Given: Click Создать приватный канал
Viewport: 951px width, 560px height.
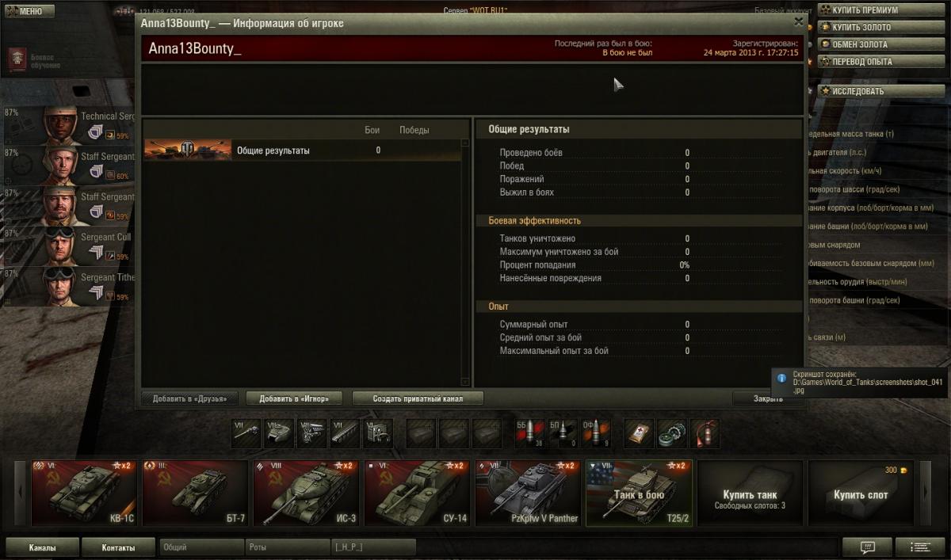Looking at the screenshot, I should (418, 398).
